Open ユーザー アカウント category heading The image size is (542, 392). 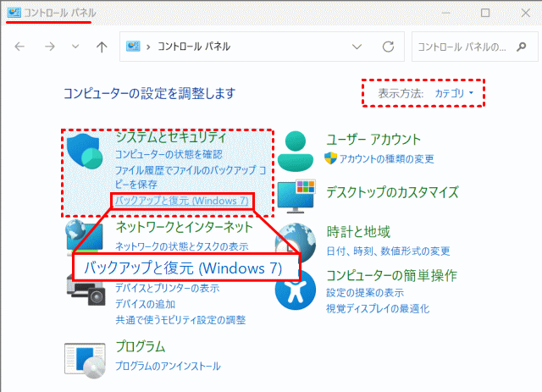(373, 140)
